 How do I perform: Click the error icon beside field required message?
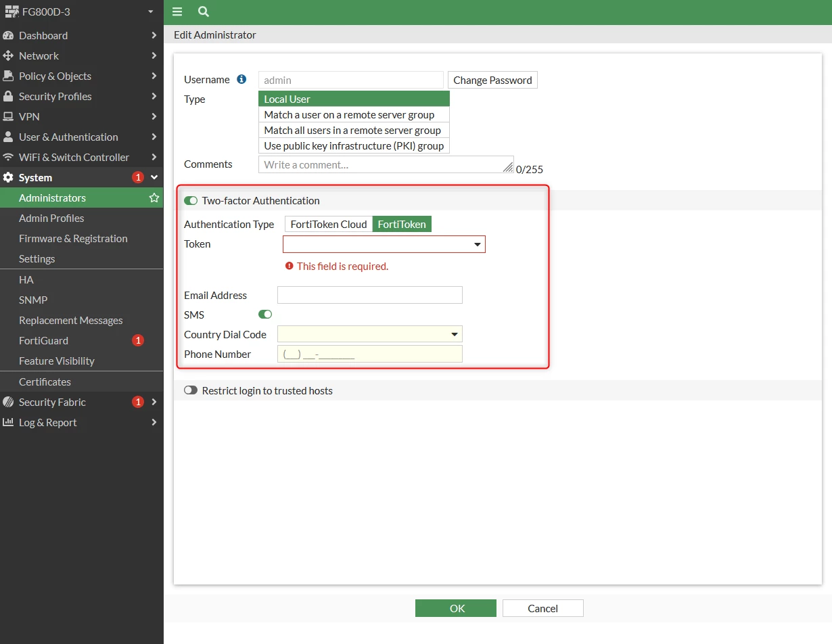point(290,266)
